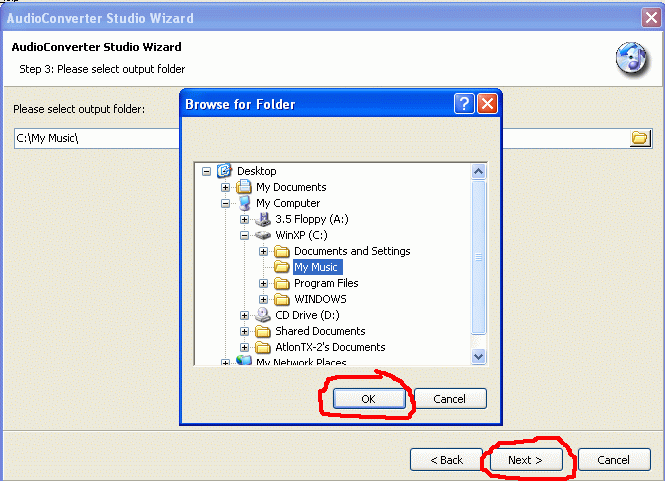
Task: Collapse the My Computer tree node
Action: [x=225, y=203]
